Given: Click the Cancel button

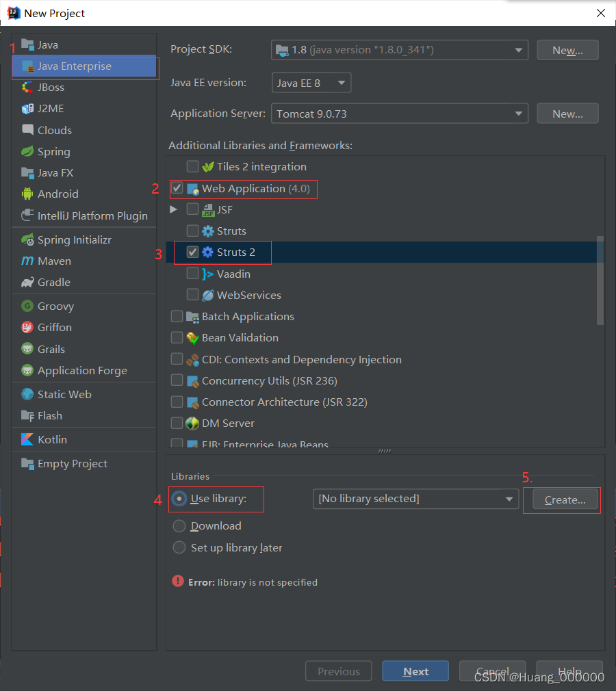Looking at the screenshot, I should 493,671.
